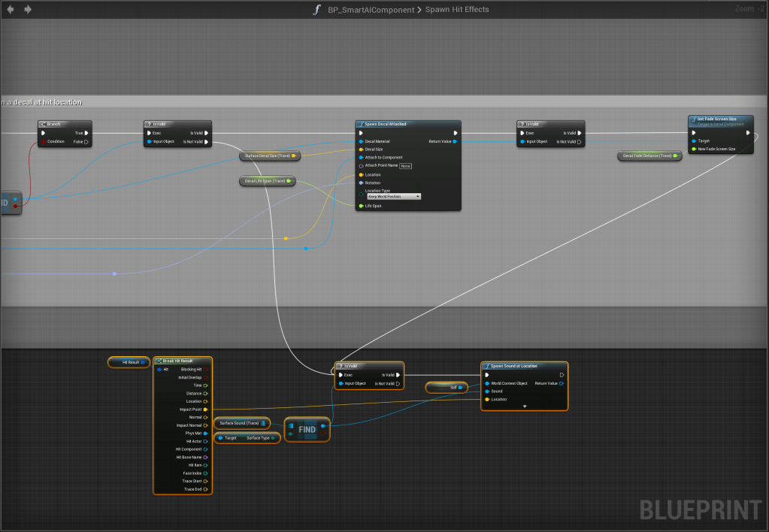Click the Branch node's red Condition pin

pos(44,141)
